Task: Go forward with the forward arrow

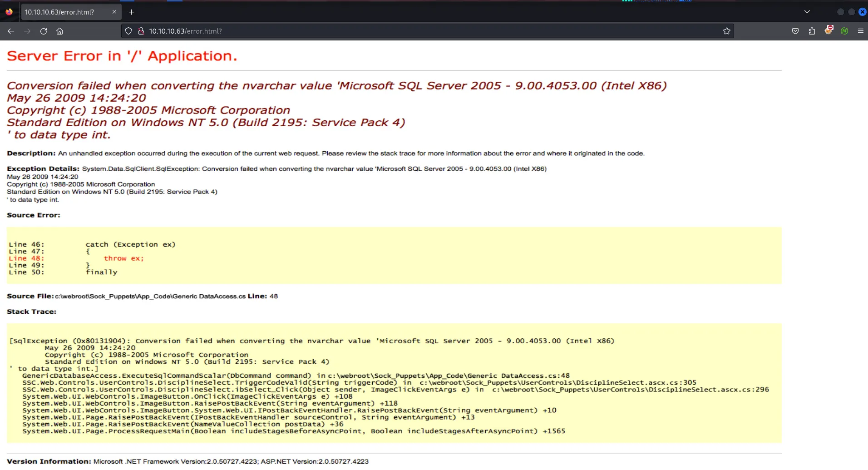Action: point(27,31)
